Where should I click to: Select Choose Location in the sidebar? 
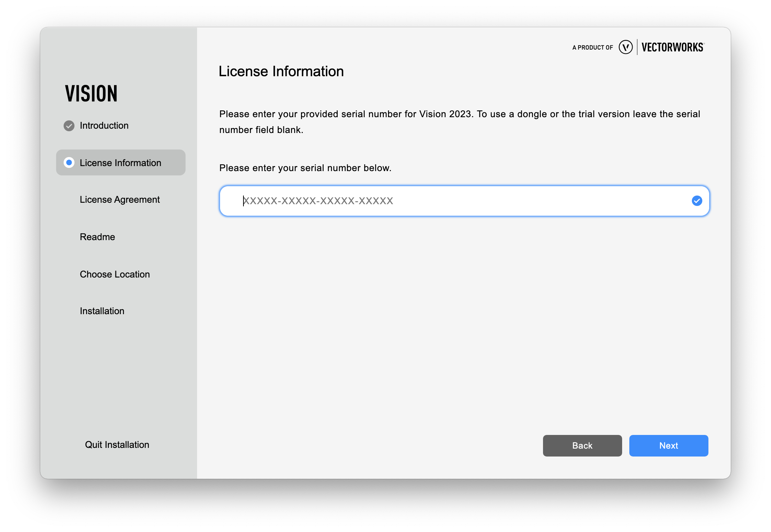[x=115, y=274]
